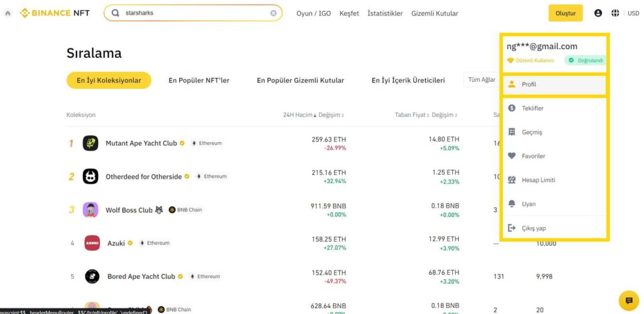Open the language globe icon
Viewport: 644px width, 314px height.
click(x=615, y=13)
